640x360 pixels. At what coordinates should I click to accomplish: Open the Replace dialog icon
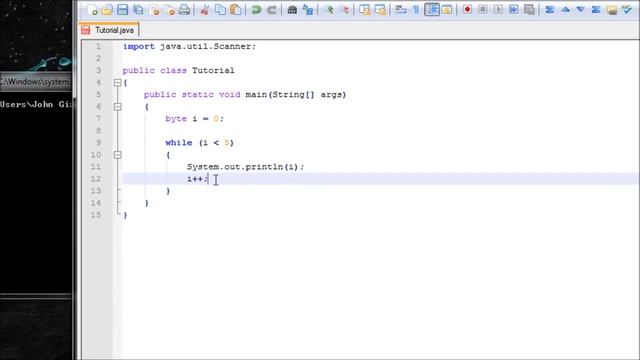point(308,10)
